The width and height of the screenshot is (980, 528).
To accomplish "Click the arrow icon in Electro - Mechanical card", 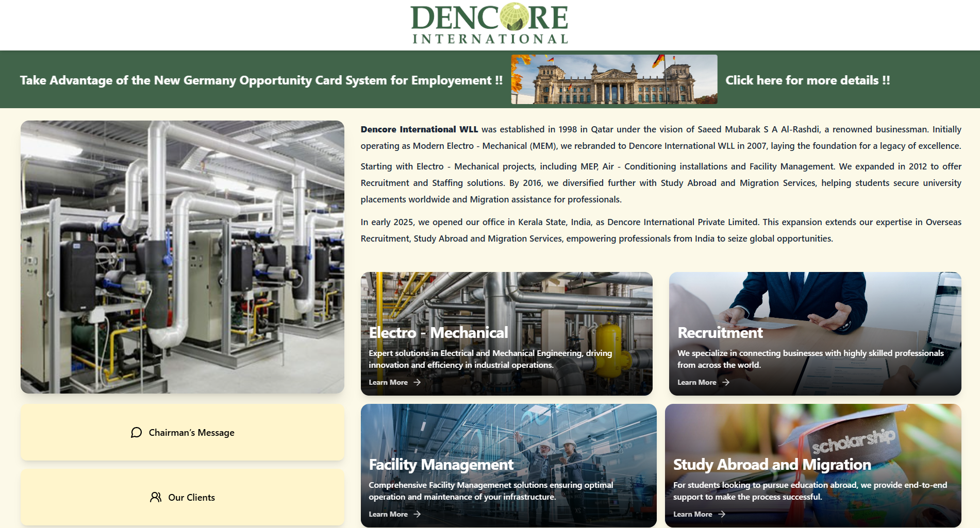I will (x=417, y=382).
